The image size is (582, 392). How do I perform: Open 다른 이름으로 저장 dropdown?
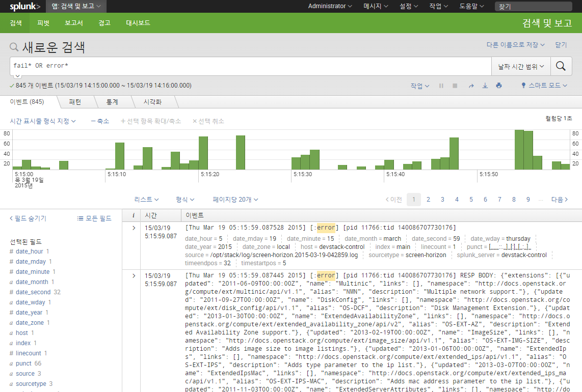pyautogui.click(x=516, y=45)
